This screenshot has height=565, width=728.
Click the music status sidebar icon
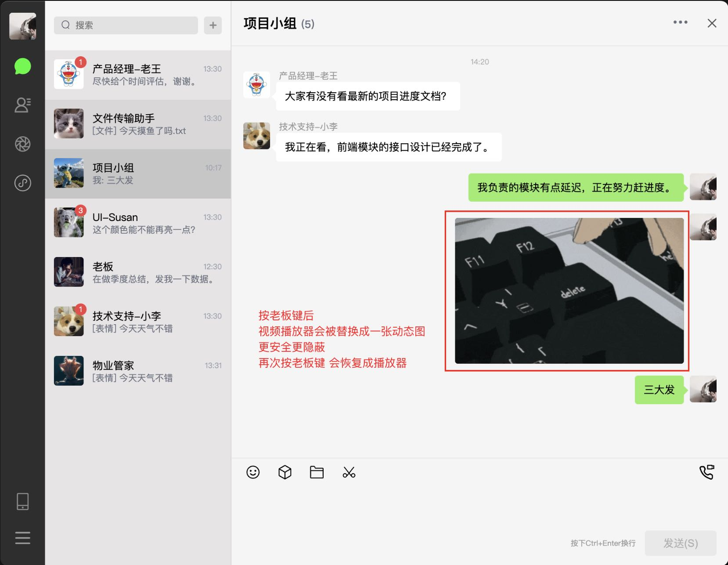(22, 183)
